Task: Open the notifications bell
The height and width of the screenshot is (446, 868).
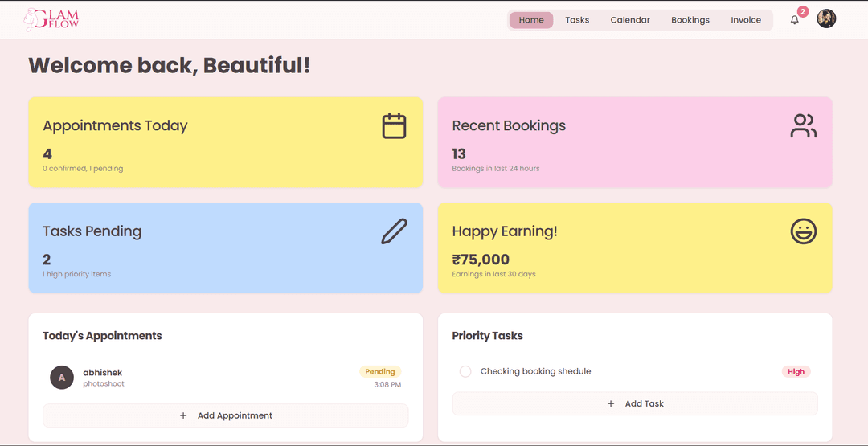Action: click(x=794, y=20)
